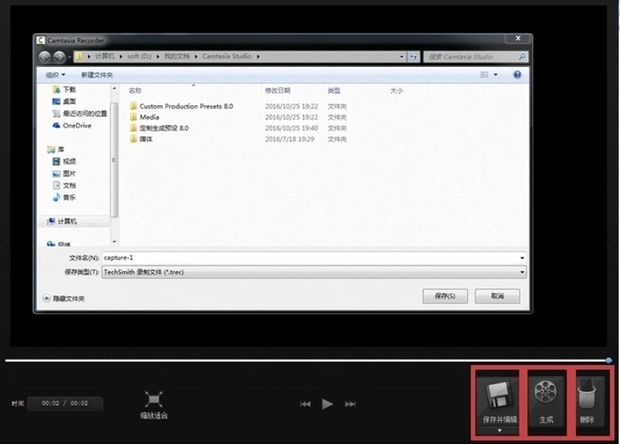
Task: Click navigation pane scroll down arrow
Action: 114,241
